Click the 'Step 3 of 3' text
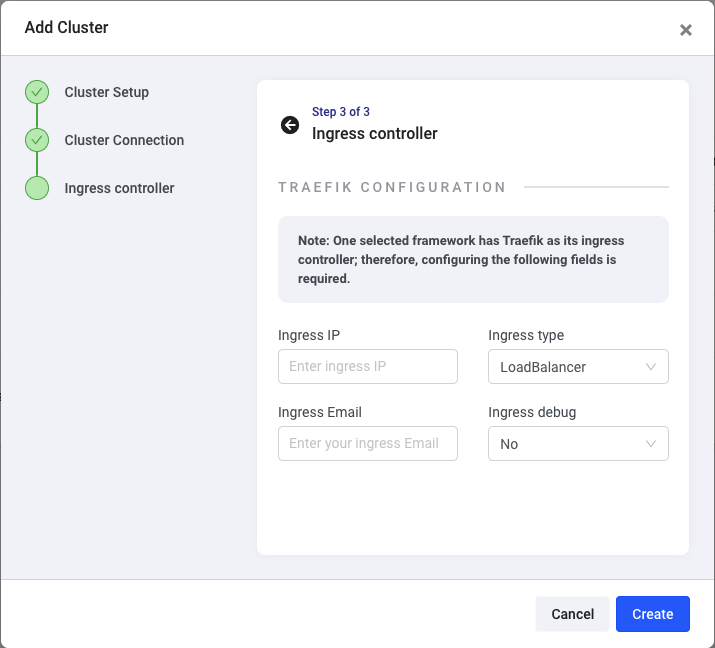Image resolution: width=715 pixels, height=648 pixels. pos(341,112)
